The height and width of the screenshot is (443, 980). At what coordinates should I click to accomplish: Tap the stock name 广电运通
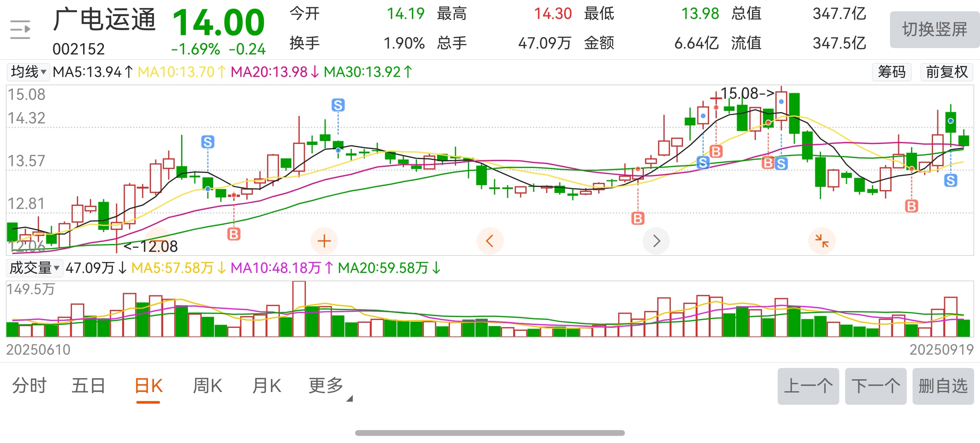tap(104, 20)
